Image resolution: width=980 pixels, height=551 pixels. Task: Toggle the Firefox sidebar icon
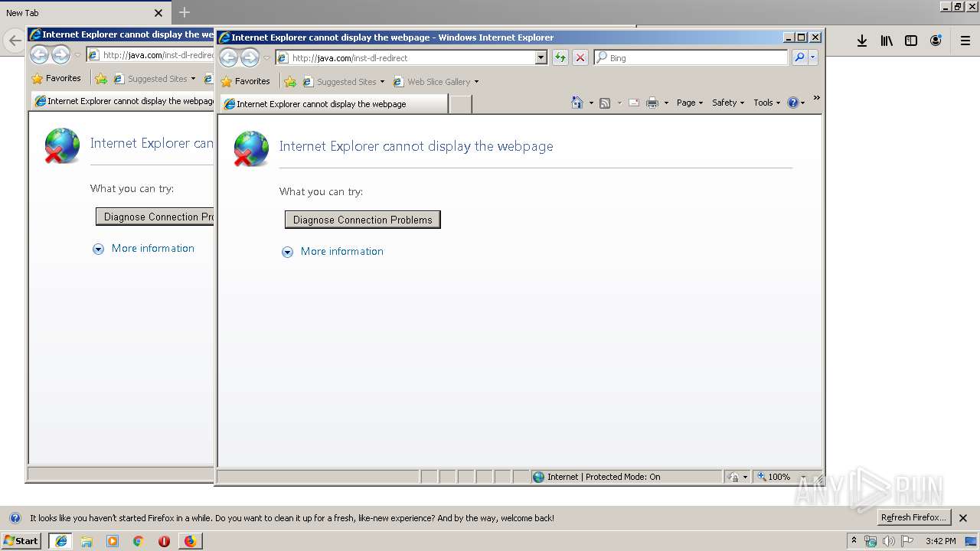pos(911,41)
